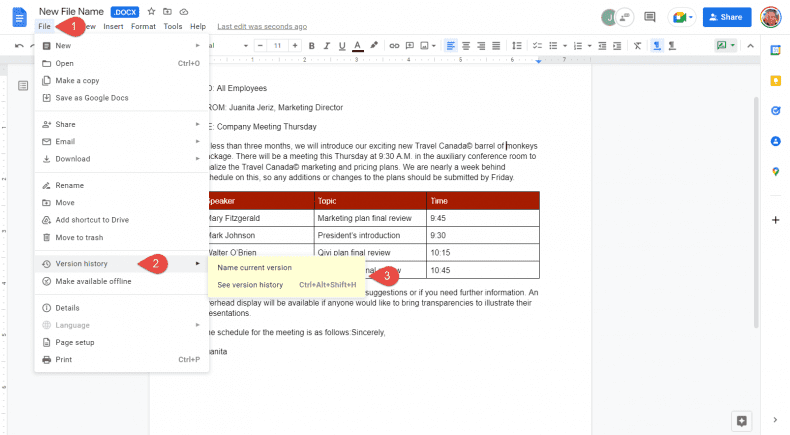Image resolution: width=790 pixels, height=435 pixels.
Task: Clear formatting with the toolbar icon
Action: click(638, 45)
